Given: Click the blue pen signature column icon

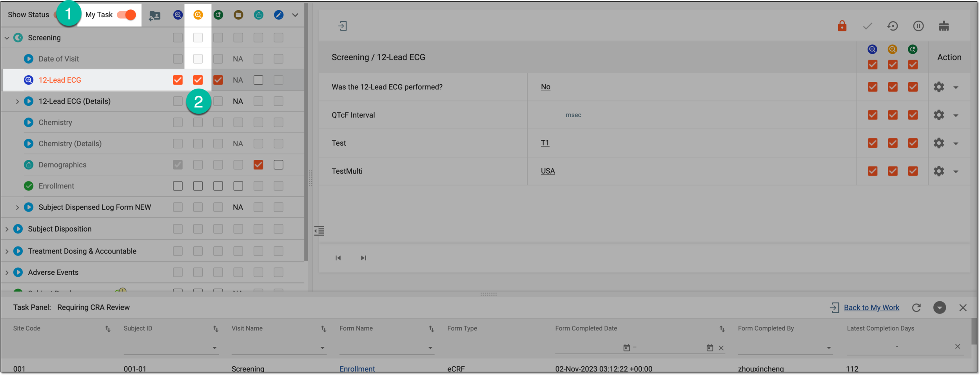Looking at the screenshot, I should point(279,15).
